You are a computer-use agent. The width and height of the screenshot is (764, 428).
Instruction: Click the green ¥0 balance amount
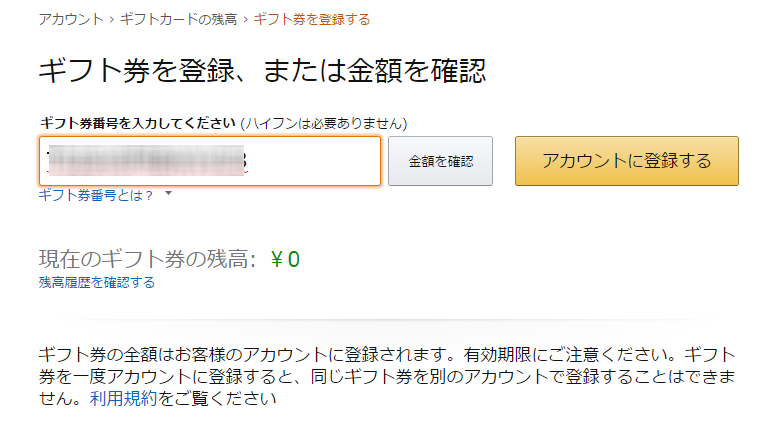click(x=286, y=260)
